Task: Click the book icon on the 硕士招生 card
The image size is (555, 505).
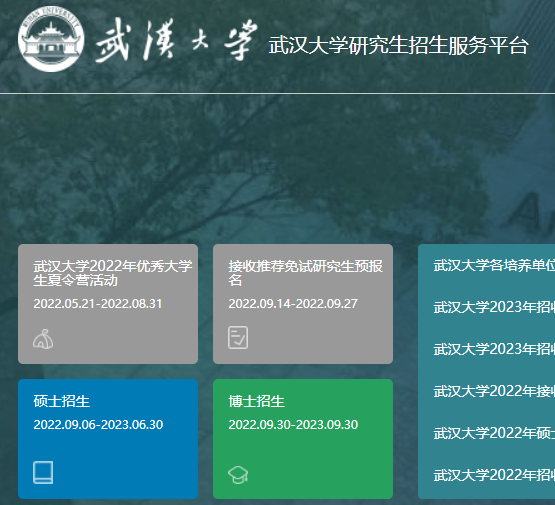Action: point(43,472)
